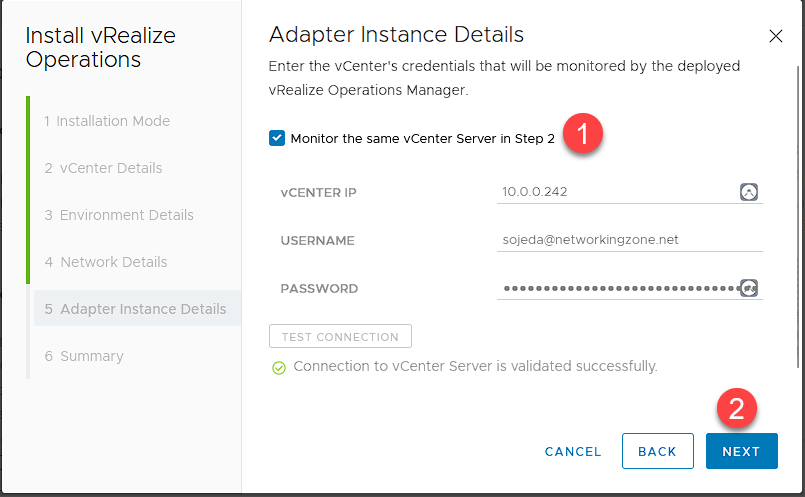Close the Adapter Instance Details dialog

tap(775, 36)
